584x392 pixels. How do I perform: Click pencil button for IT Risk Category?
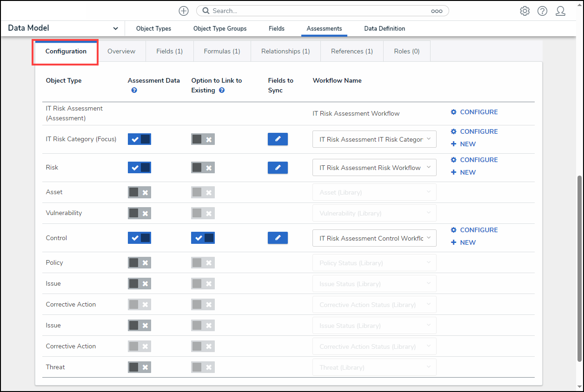click(278, 139)
